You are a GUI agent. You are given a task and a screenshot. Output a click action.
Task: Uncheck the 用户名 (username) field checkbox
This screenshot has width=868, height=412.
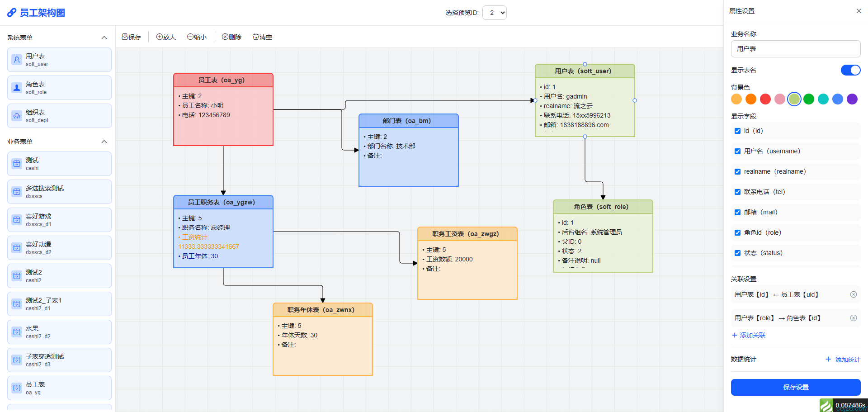737,151
